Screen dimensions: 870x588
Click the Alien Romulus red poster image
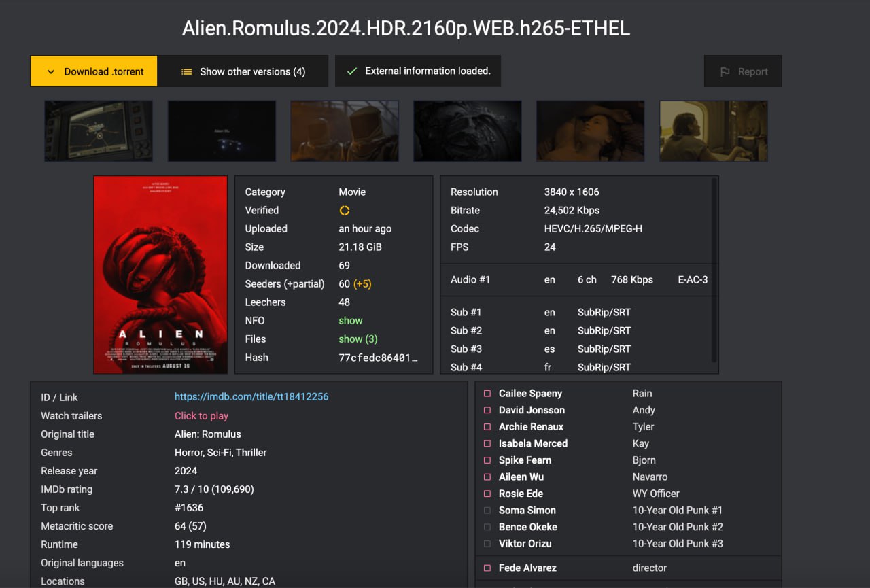[160, 275]
